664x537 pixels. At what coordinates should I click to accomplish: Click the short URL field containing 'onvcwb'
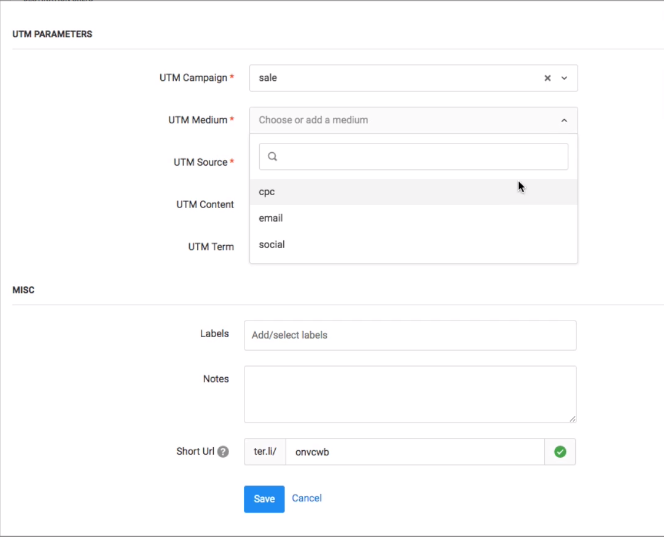point(414,452)
